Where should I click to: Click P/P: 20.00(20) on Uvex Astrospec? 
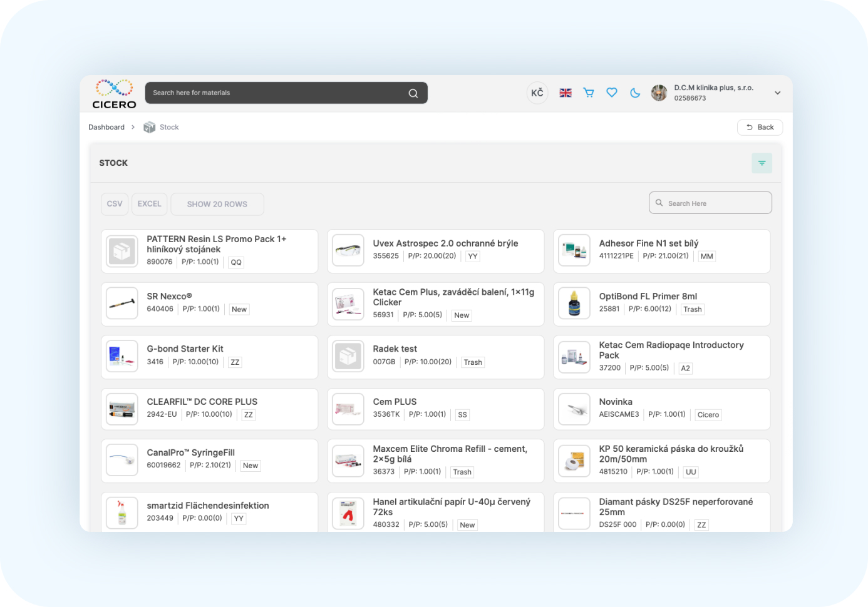432,256
